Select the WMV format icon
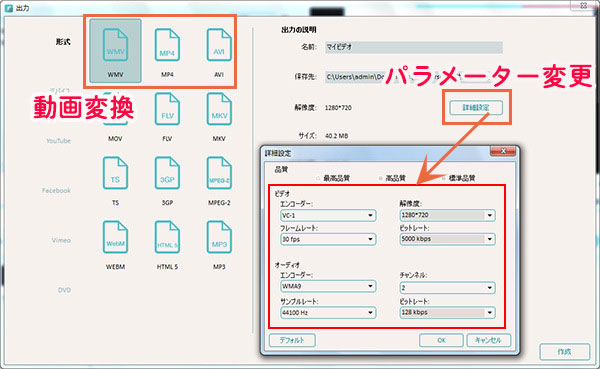 coord(115,51)
